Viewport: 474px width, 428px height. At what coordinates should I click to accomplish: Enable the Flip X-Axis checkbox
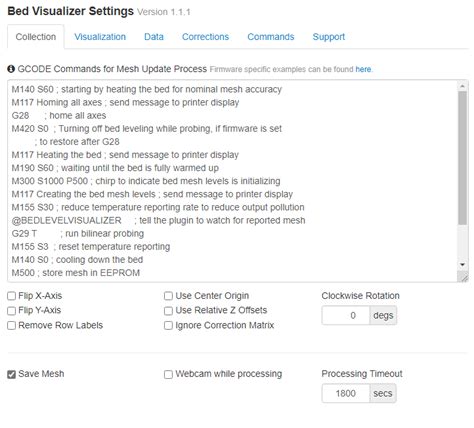coord(12,296)
